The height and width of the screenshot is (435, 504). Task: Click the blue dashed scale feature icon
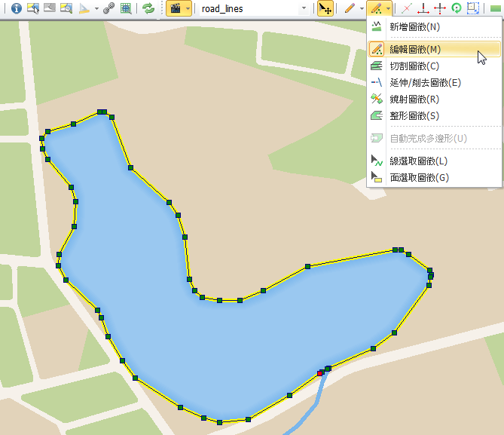(x=473, y=8)
